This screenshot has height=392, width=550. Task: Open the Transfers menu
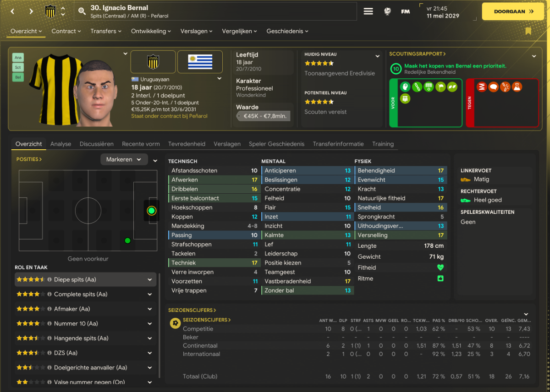pyautogui.click(x=106, y=31)
